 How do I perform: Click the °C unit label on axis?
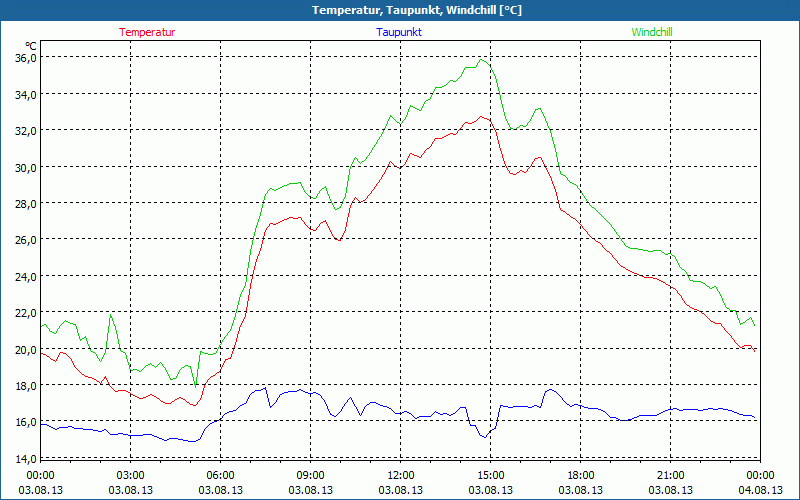(31, 46)
